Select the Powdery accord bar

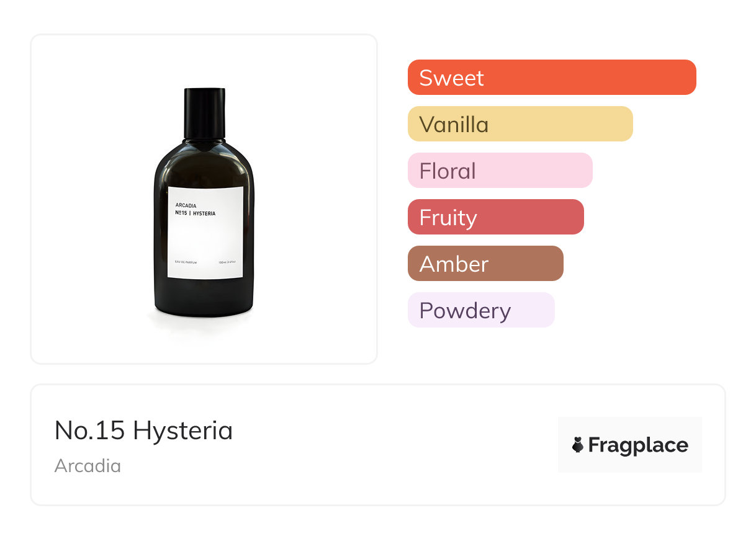(480, 310)
